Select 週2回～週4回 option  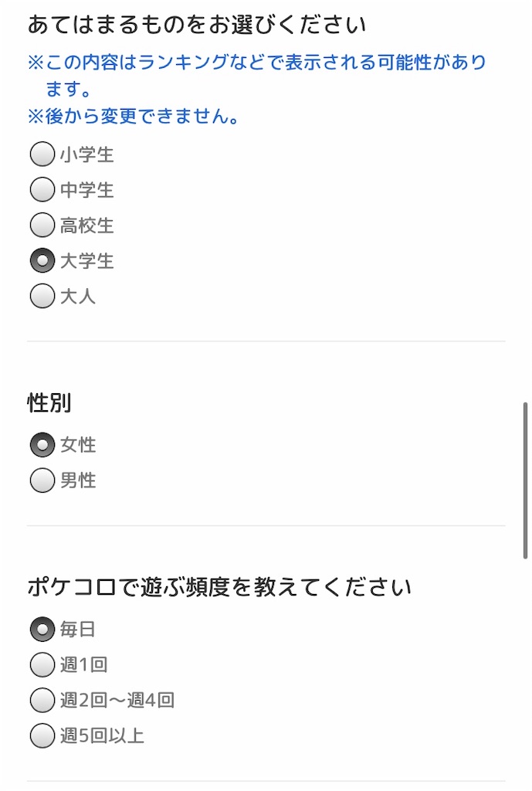click(x=42, y=700)
